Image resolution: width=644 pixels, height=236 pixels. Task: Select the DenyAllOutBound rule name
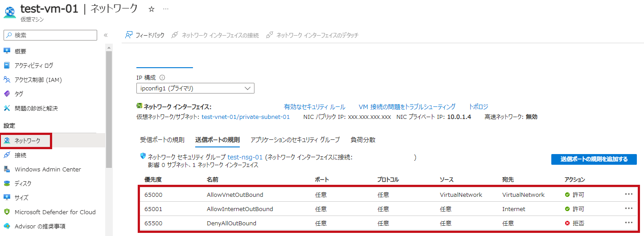[232, 223]
